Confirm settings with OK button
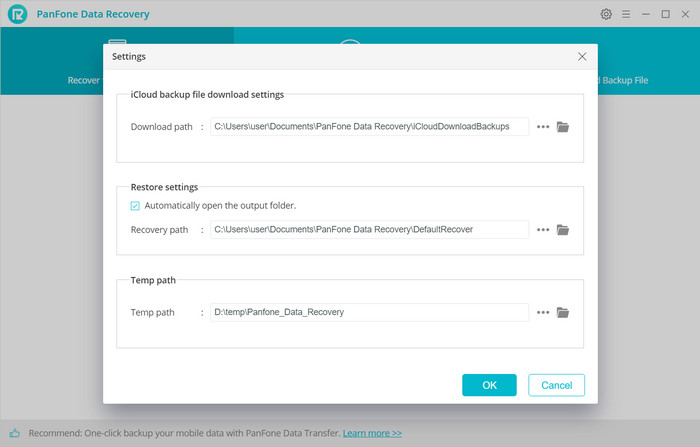Screen dimensions: 700x447 pyautogui.click(x=489, y=385)
